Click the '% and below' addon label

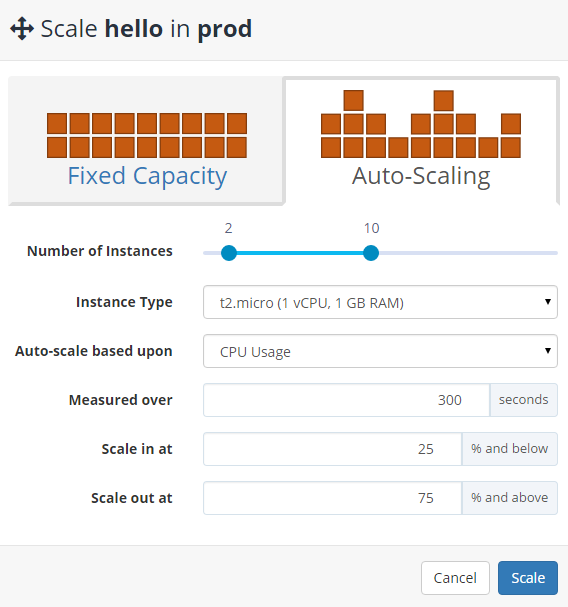tap(510, 449)
